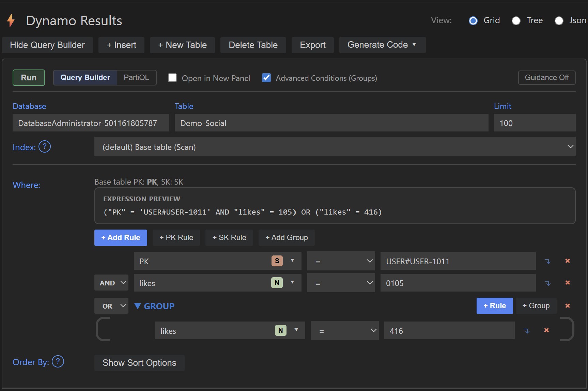588x391 pixels.
Task: Switch to the PartiQL tab
Action: [x=136, y=78]
